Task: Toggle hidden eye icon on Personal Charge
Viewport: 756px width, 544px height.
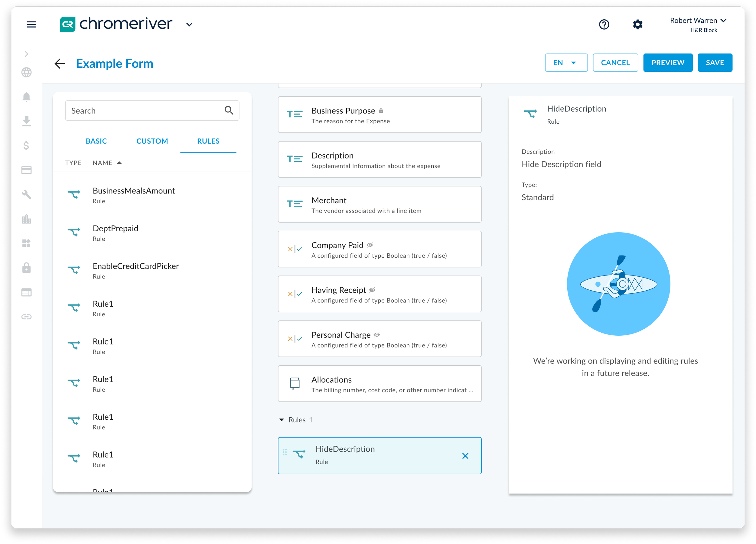Action: [377, 335]
